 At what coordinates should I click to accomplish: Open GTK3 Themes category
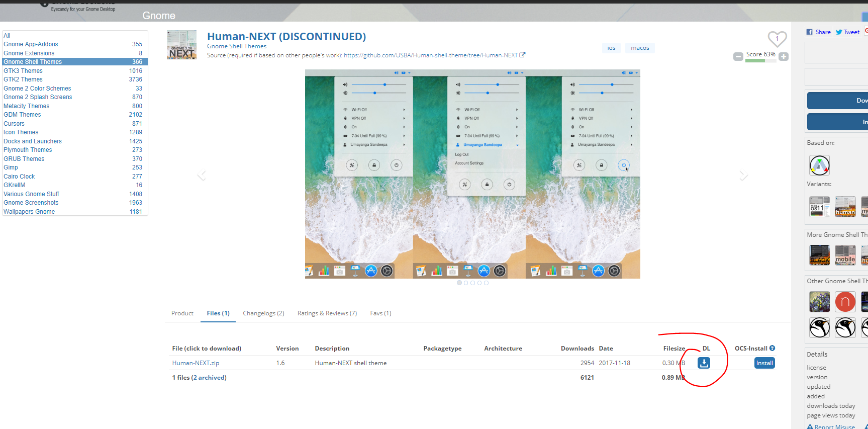pyautogui.click(x=23, y=71)
